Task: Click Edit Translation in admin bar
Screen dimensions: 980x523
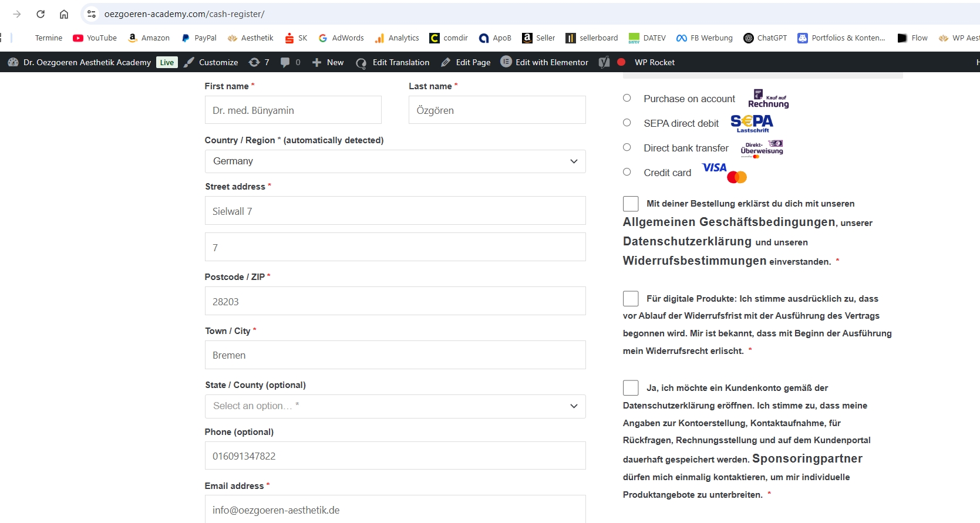Action: click(x=393, y=62)
